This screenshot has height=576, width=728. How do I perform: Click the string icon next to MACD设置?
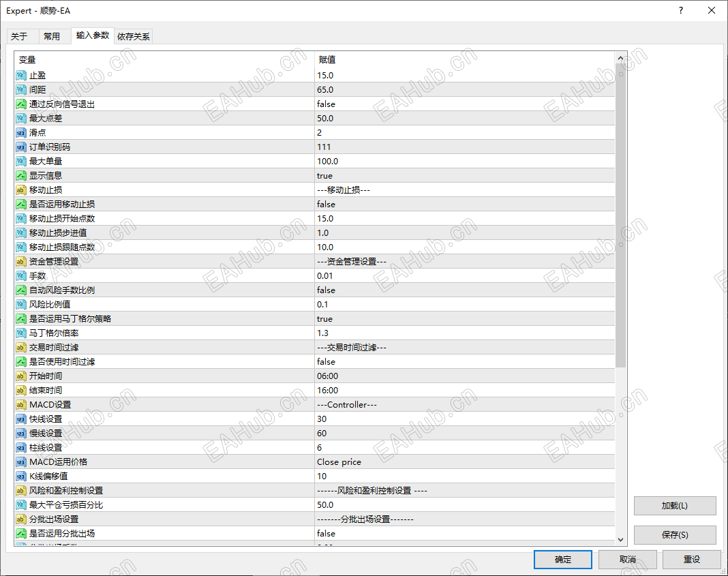coord(20,404)
